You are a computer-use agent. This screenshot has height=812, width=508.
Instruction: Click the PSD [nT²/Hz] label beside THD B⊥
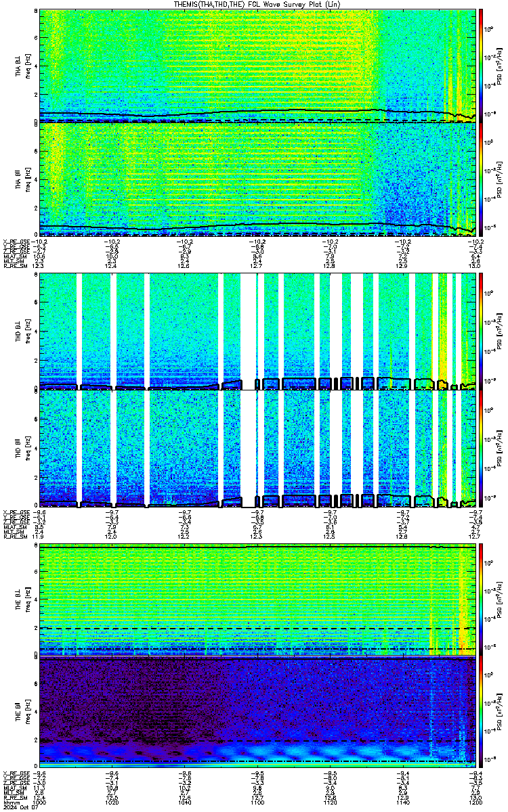pos(499,331)
